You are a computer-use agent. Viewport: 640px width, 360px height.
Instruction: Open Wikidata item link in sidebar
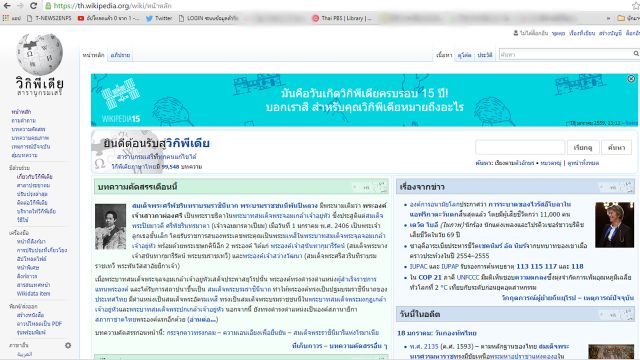33,294
